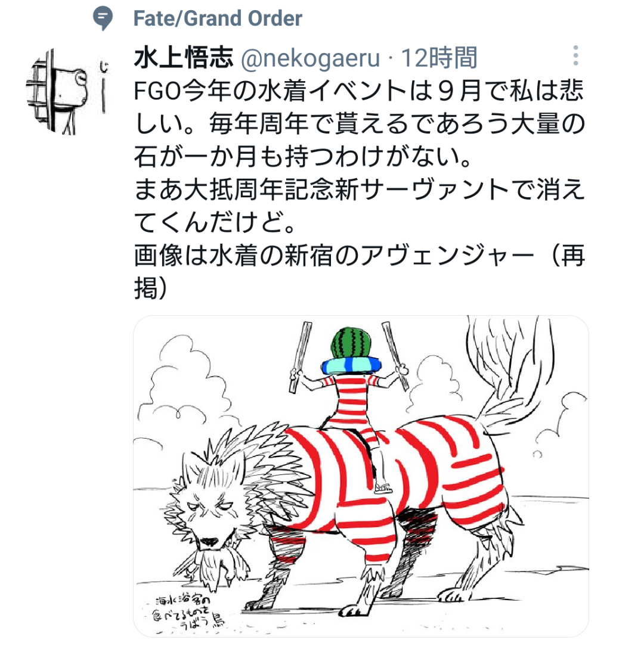Screen dimensions: 644x652
Task: Open the striped wolf illustration image
Action: click(x=361, y=476)
